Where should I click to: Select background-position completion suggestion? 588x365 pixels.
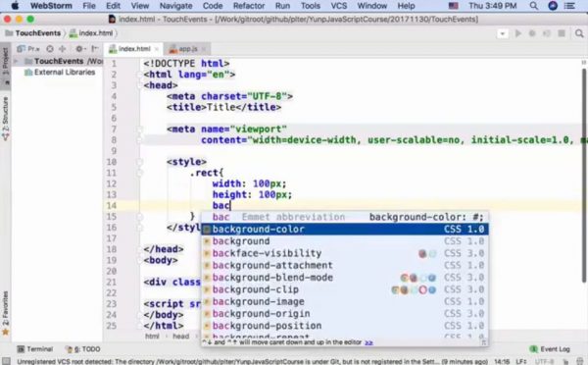(345, 325)
